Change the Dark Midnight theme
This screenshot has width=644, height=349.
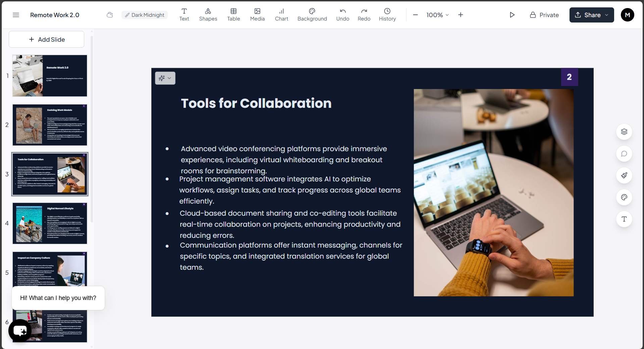(x=145, y=15)
